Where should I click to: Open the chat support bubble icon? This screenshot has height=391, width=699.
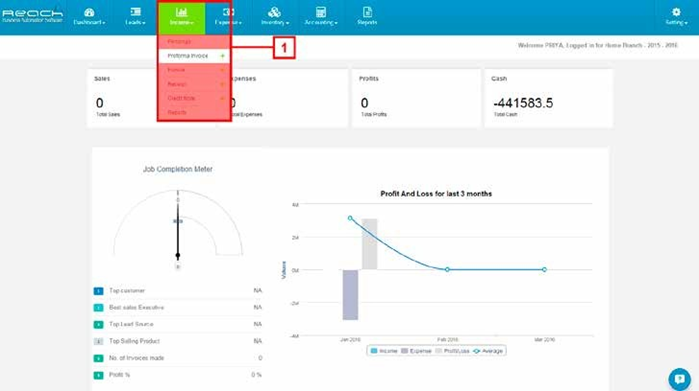point(679,379)
